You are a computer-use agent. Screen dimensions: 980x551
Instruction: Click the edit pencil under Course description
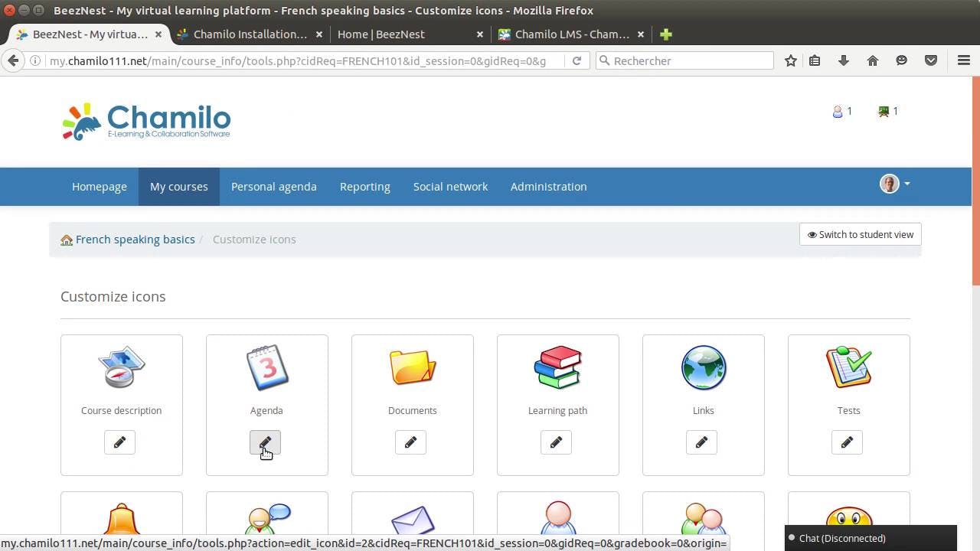point(119,442)
